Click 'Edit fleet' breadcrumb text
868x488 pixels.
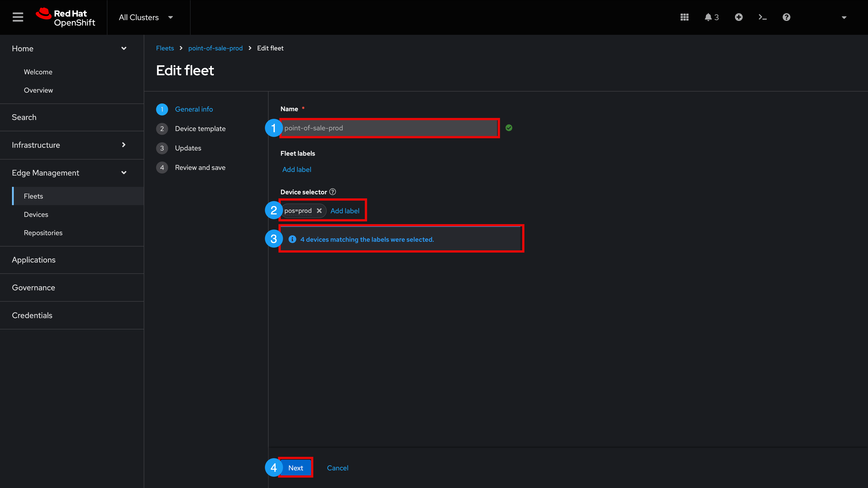tap(270, 48)
